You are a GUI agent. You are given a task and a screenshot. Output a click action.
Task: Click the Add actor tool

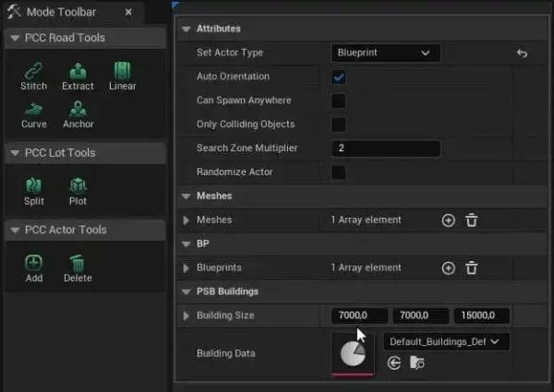[33, 267]
